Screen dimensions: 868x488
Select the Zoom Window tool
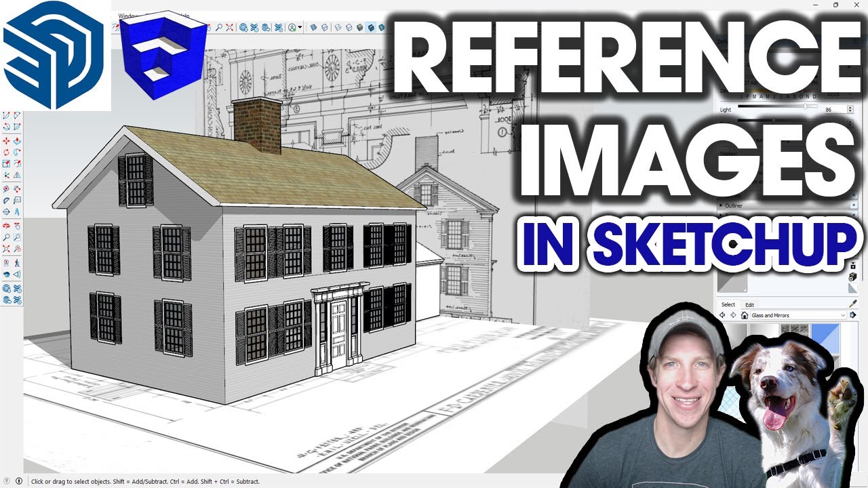pyautogui.click(x=17, y=237)
